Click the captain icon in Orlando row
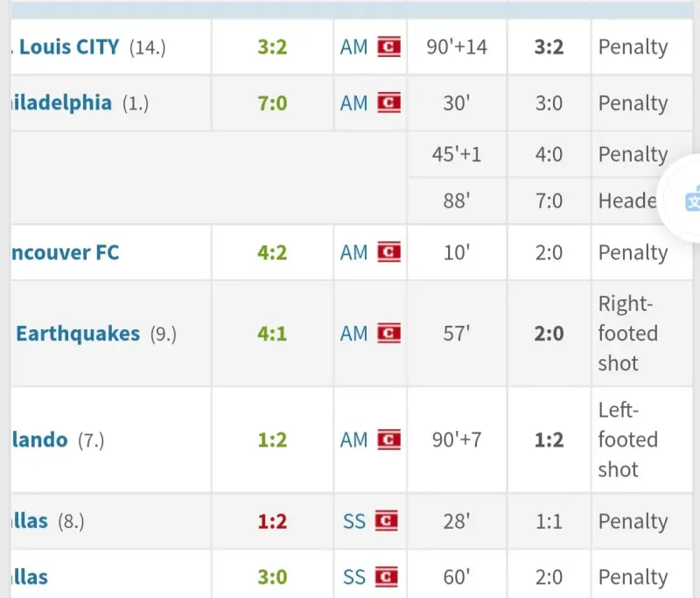The width and height of the screenshot is (700, 598). [x=389, y=440]
